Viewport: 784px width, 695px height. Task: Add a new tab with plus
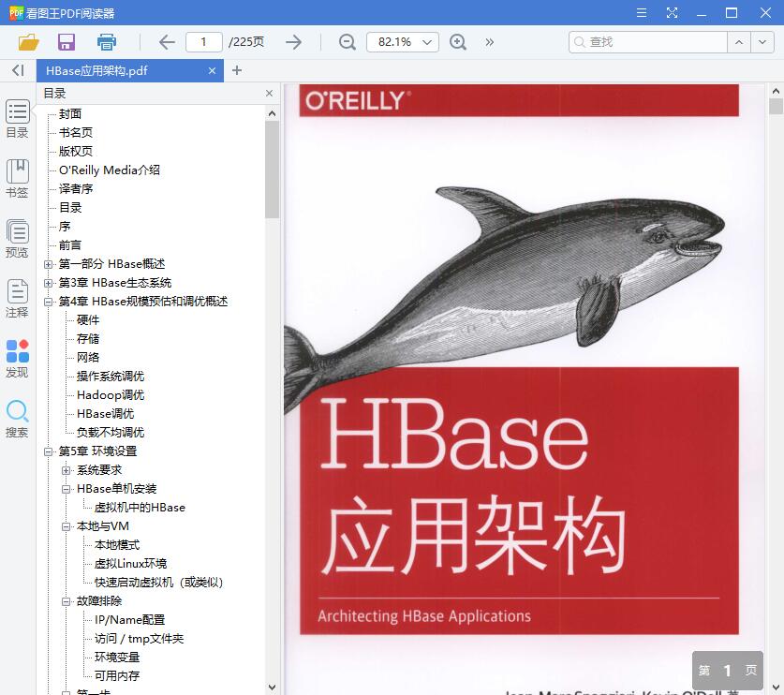click(237, 70)
